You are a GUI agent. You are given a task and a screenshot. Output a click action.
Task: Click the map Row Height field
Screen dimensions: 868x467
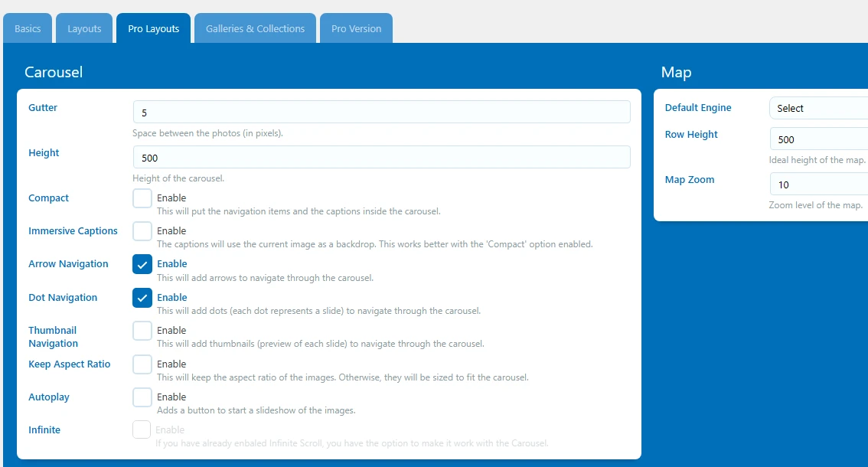pos(817,140)
